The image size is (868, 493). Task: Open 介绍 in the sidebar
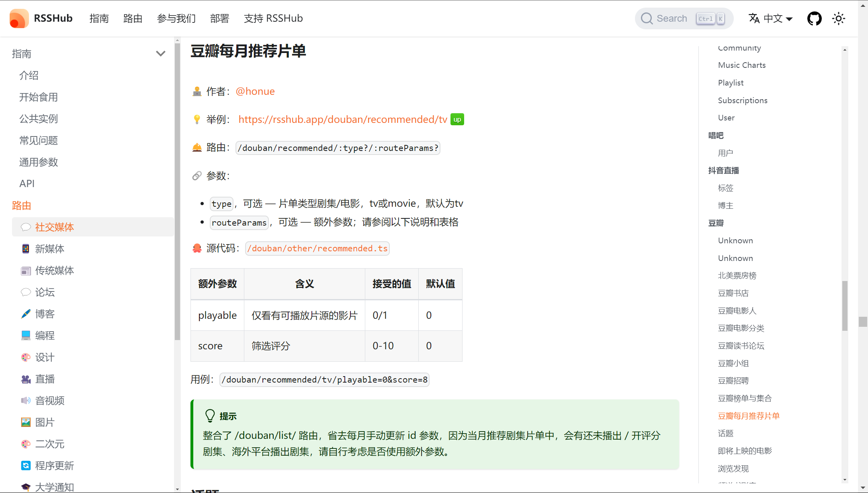pyautogui.click(x=29, y=75)
